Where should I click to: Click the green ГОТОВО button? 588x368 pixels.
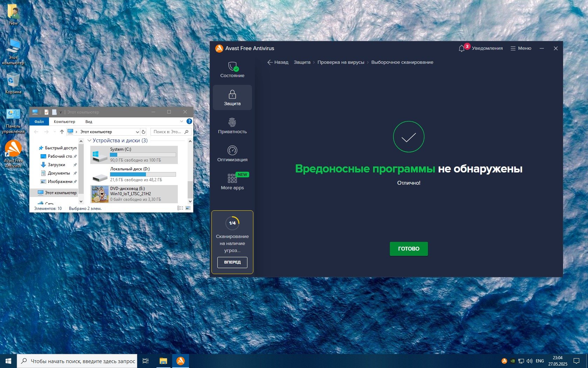pyautogui.click(x=409, y=248)
